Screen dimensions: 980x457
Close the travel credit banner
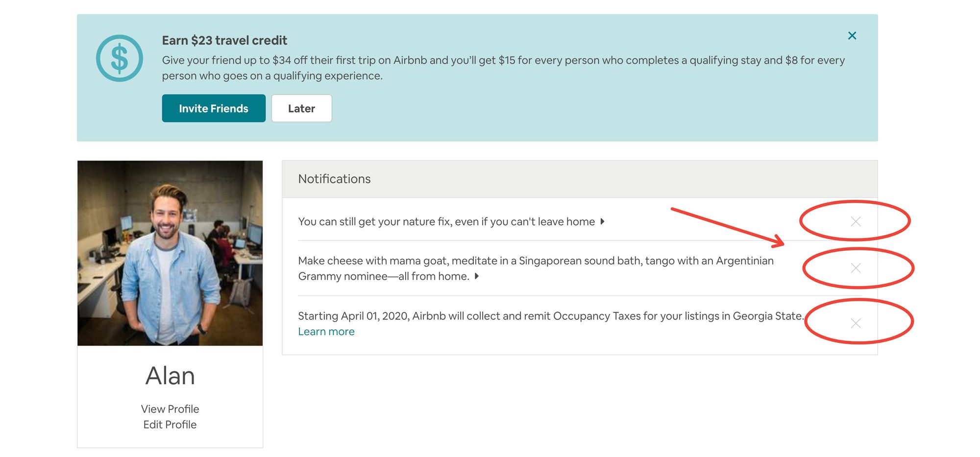(852, 36)
